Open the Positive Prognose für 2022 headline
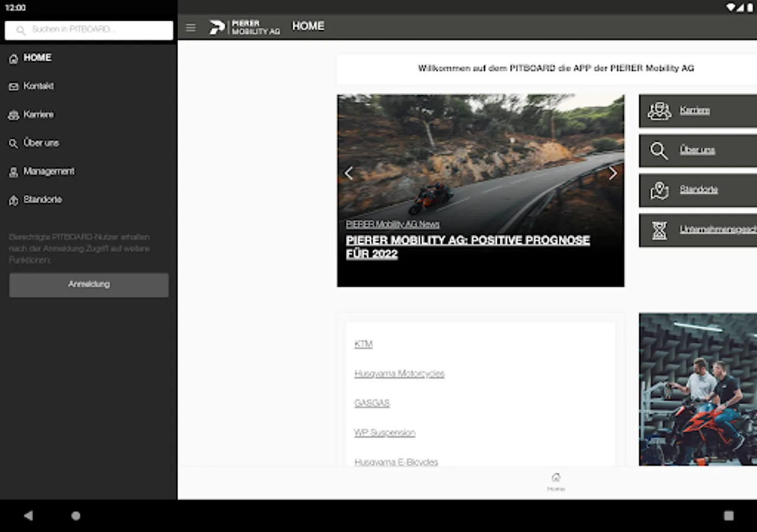This screenshot has width=757, height=532. (468, 247)
